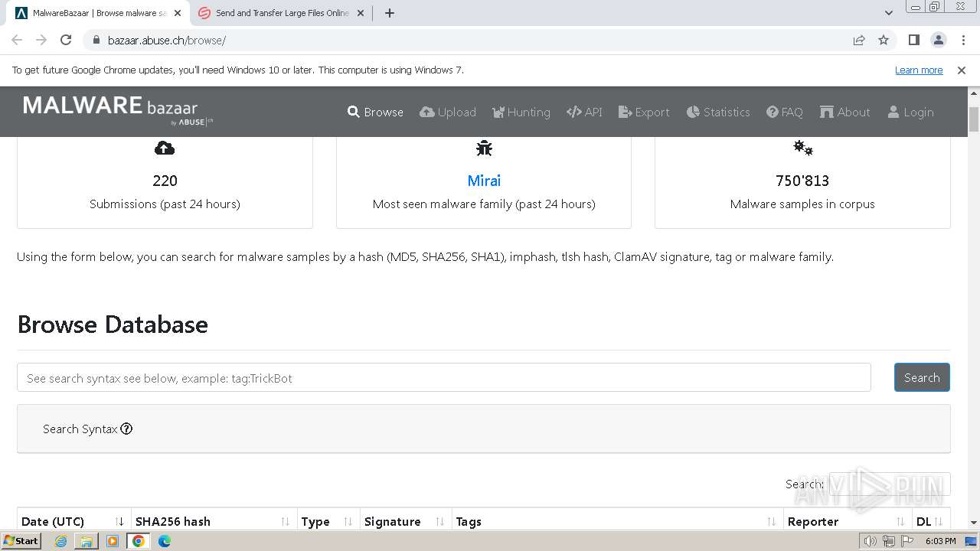The image size is (980, 551).
Task: Open the About nav item
Action: (844, 112)
